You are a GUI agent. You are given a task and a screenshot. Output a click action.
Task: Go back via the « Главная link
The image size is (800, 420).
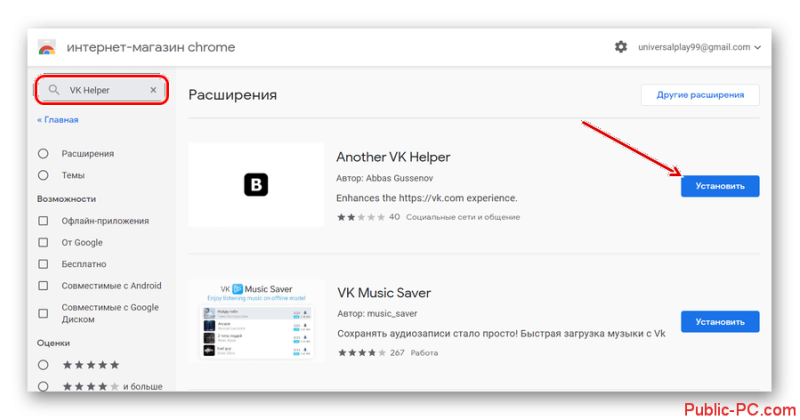tap(58, 120)
